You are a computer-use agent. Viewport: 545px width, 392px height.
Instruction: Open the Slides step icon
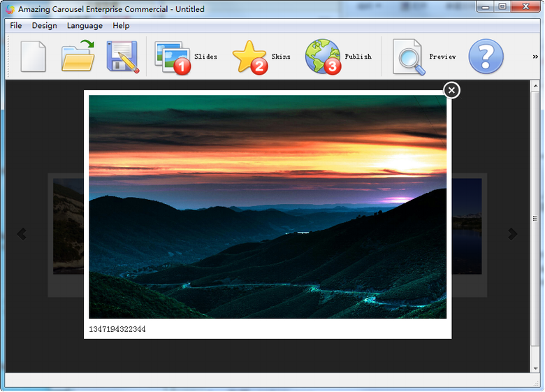173,57
